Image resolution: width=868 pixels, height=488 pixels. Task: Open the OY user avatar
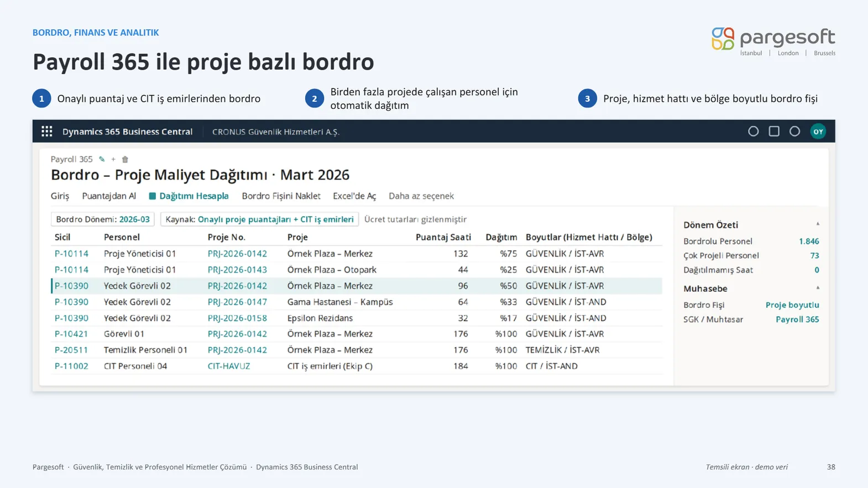click(818, 132)
